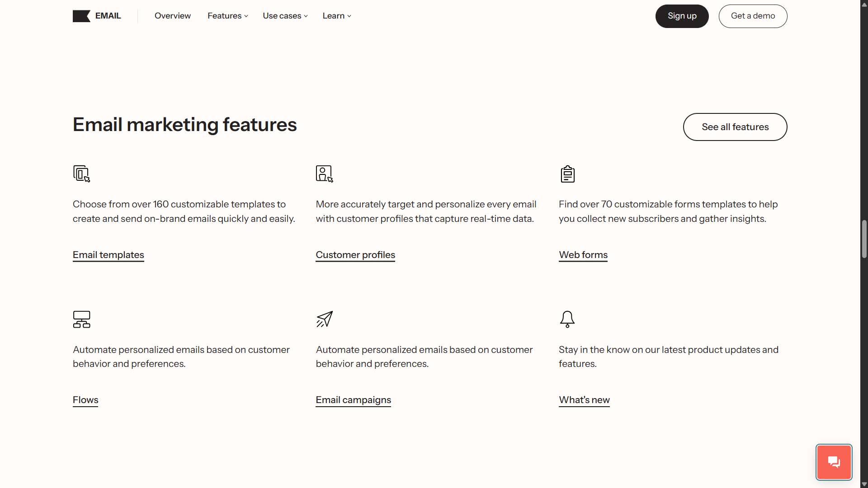
Task: Click the What's new link
Action: 584,400
